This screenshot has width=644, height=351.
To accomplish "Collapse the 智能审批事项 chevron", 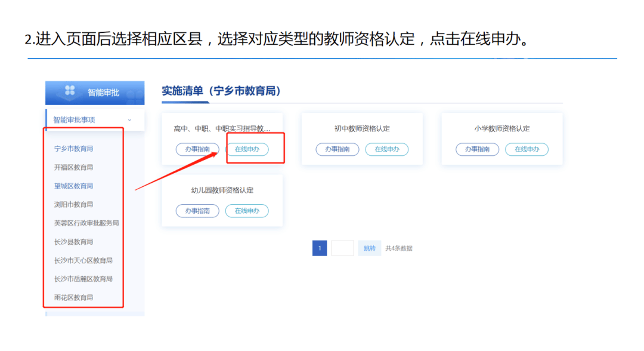I will point(129,120).
